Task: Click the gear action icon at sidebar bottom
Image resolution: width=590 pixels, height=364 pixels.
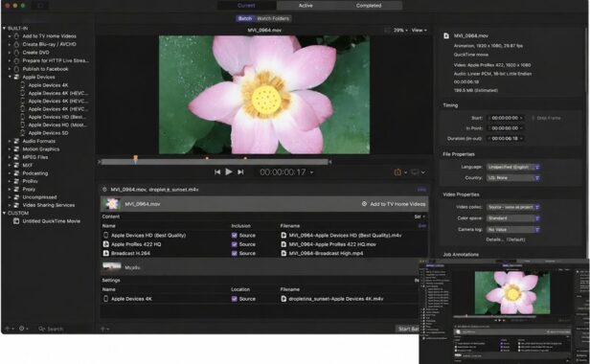Action: point(22,329)
